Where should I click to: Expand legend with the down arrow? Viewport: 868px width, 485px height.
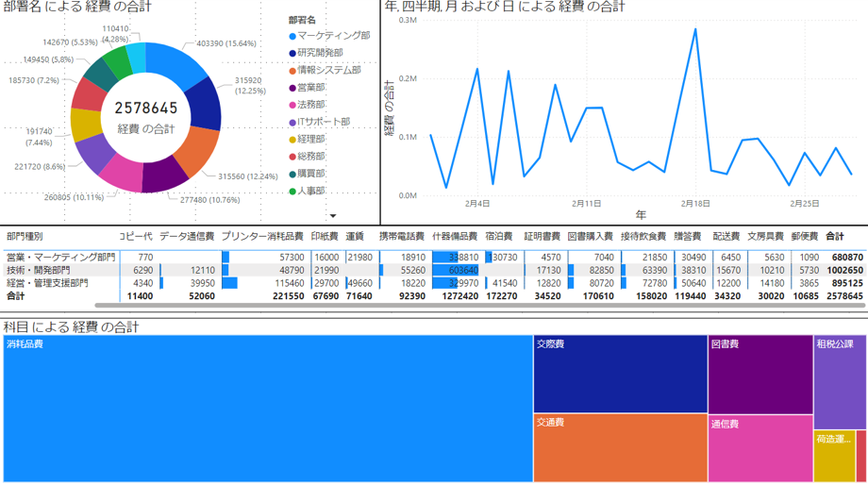[x=333, y=216]
